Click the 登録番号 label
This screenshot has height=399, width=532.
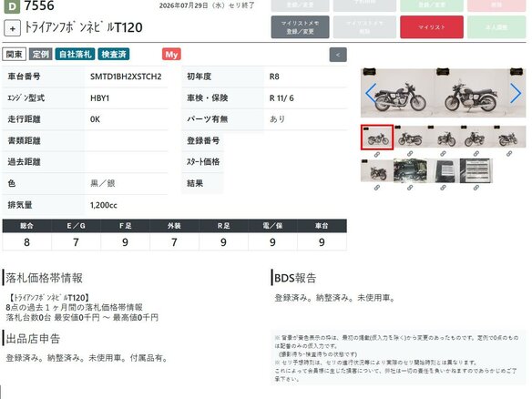pos(203,141)
